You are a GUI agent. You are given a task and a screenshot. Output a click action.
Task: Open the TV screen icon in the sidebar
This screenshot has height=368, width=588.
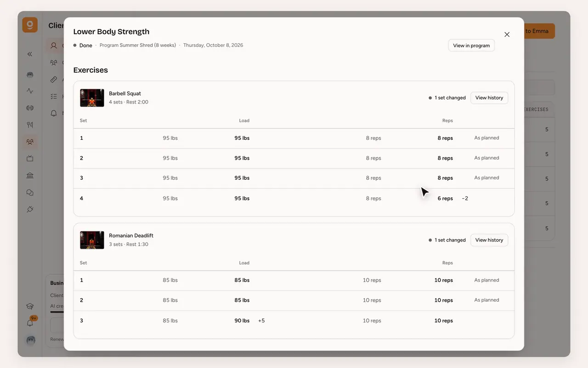point(30,159)
